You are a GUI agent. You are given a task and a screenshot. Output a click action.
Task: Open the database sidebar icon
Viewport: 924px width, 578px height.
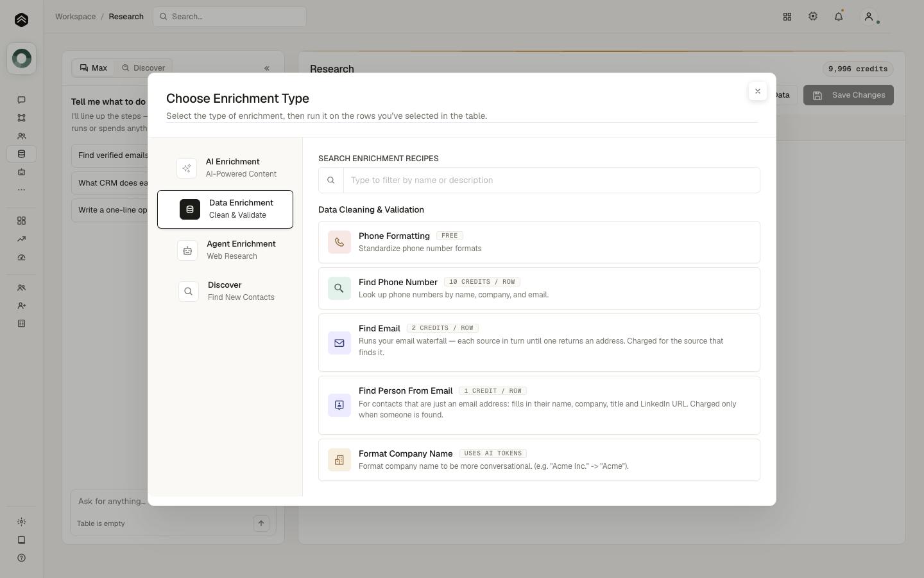(21, 154)
